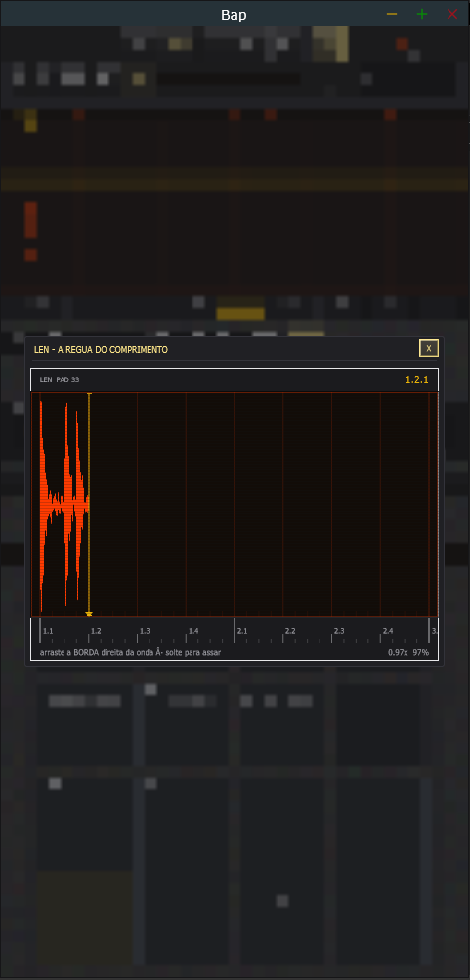Click the orange waveform in the LEN editor
470x980 pixels.
pyautogui.click(x=64, y=505)
